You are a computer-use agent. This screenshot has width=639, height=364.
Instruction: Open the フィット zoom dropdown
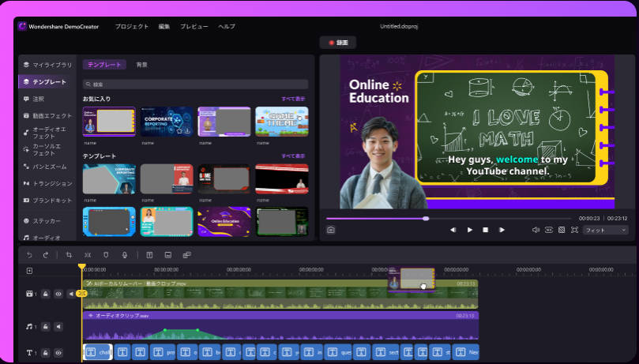click(605, 230)
